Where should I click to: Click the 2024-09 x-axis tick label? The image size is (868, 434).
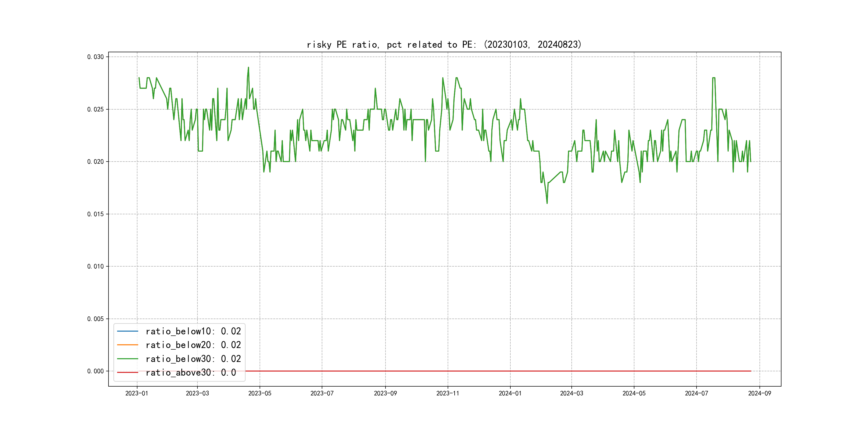coord(759,394)
